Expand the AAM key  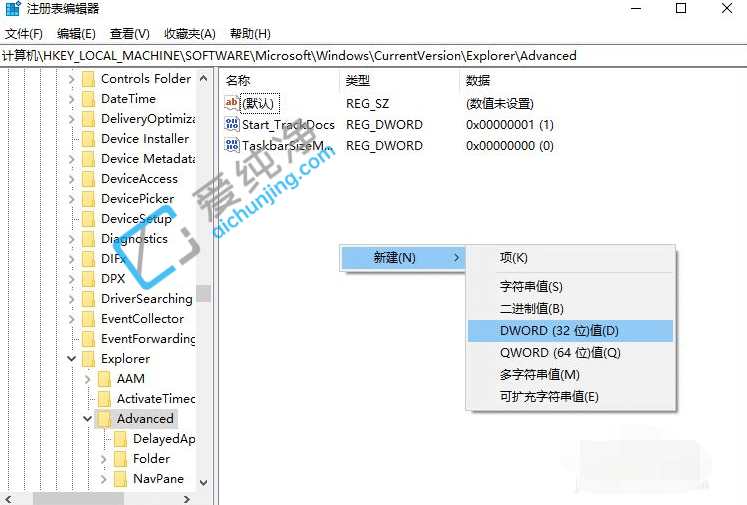(88, 379)
